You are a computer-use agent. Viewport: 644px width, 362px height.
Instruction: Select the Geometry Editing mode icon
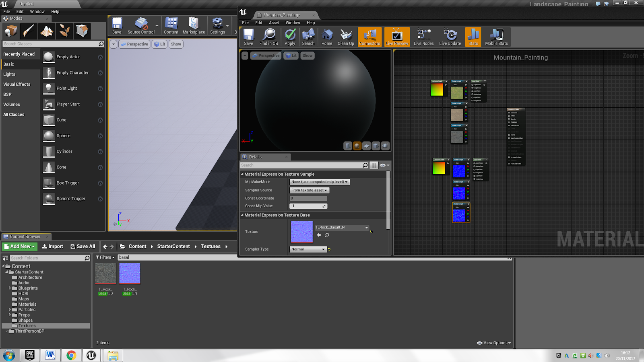[82, 31]
